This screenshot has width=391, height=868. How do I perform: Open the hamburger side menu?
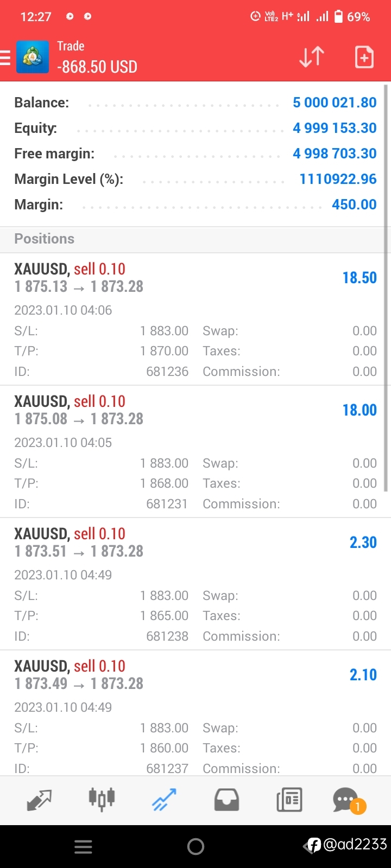pyautogui.click(x=5, y=57)
